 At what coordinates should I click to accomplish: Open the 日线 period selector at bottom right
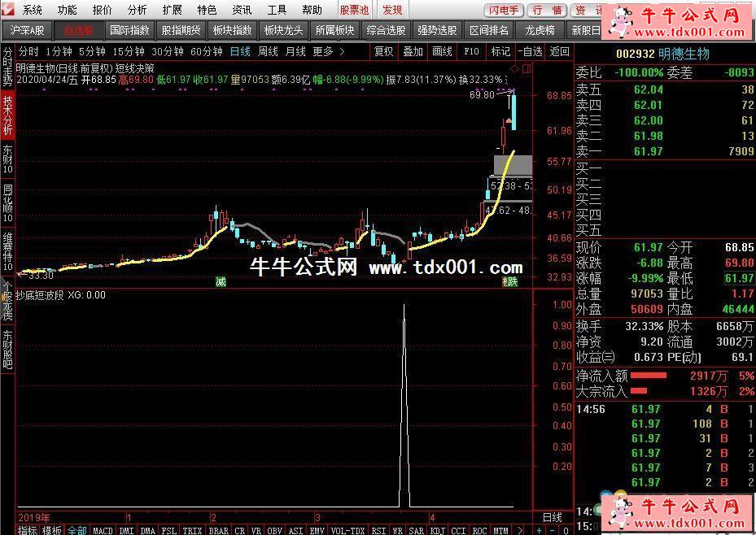552,517
